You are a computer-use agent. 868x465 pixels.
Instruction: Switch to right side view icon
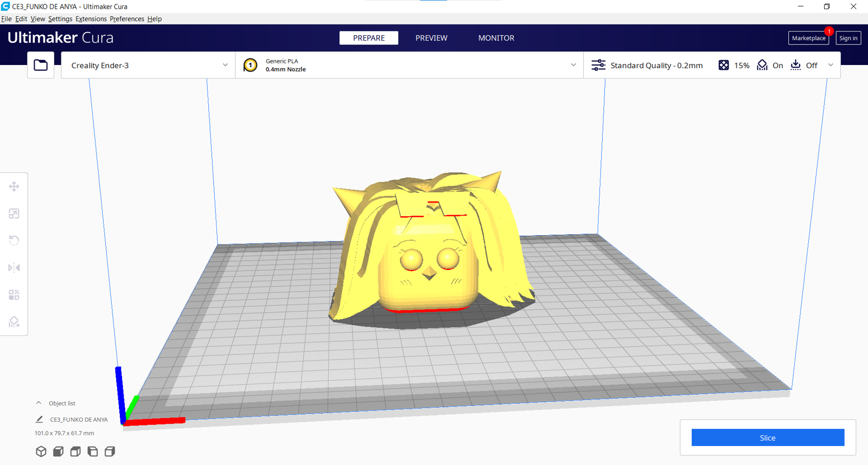tap(110, 451)
